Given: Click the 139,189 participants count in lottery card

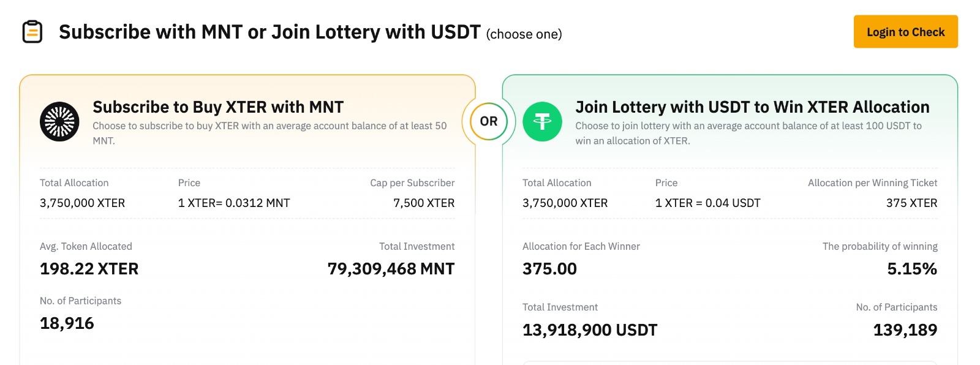Looking at the screenshot, I should point(905,330).
